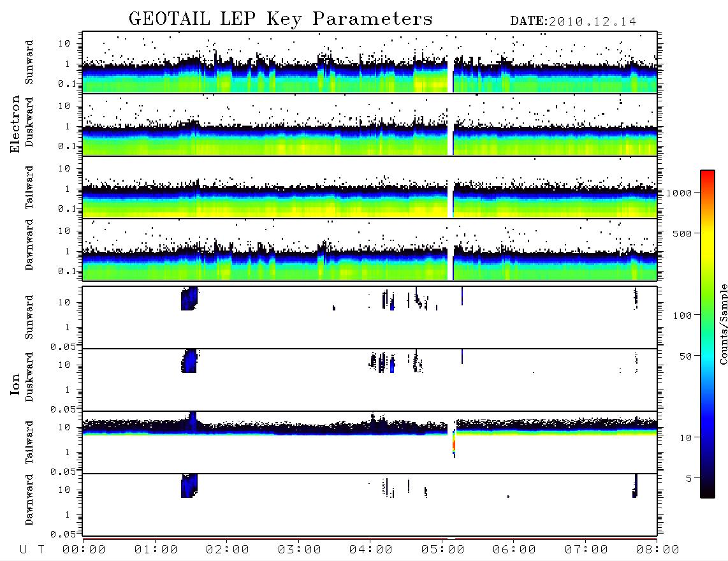Click the blue burst in Ion Duskward near 01:30
728x561 pixels.
point(189,361)
